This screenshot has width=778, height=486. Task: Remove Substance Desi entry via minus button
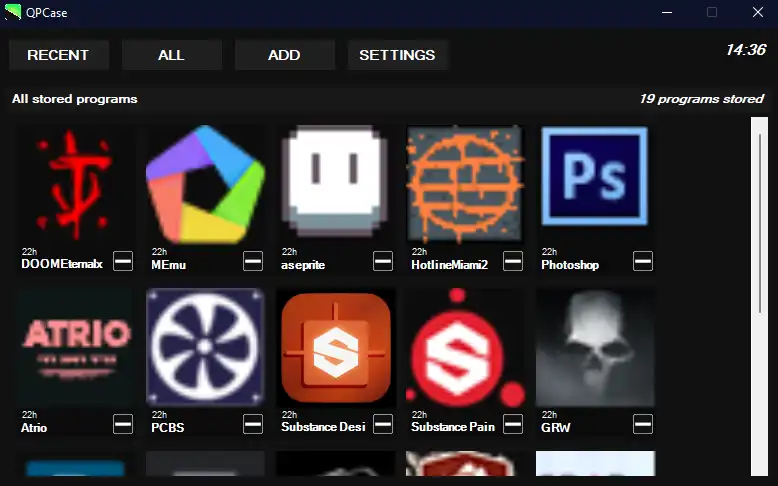click(x=383, y=424)
